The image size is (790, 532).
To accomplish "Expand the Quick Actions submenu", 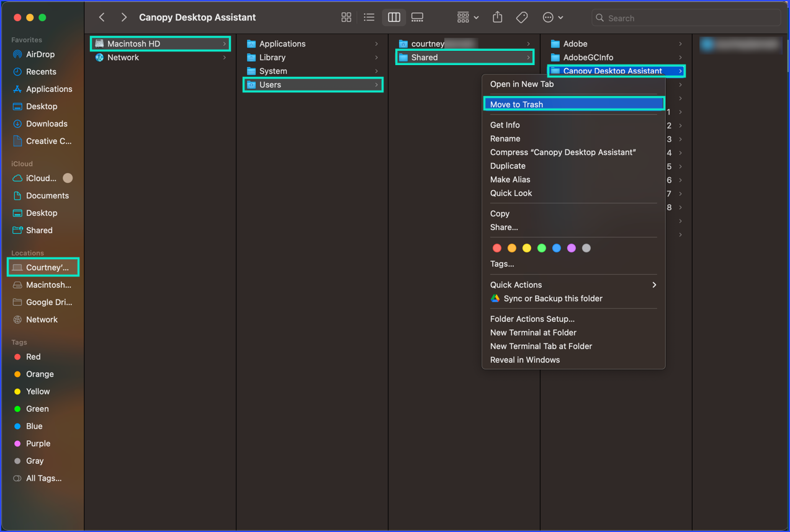I will [573, 285].
